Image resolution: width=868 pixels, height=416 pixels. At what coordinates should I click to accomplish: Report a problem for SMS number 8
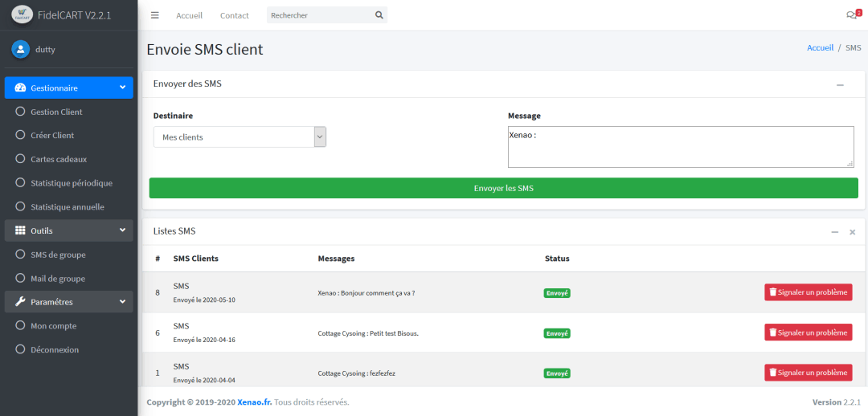pos(808,292)
